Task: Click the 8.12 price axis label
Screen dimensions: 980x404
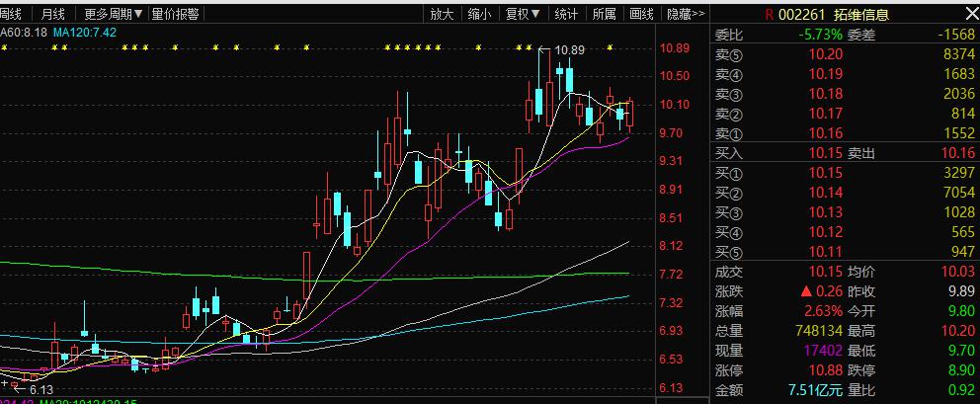Action: [672, 246]
